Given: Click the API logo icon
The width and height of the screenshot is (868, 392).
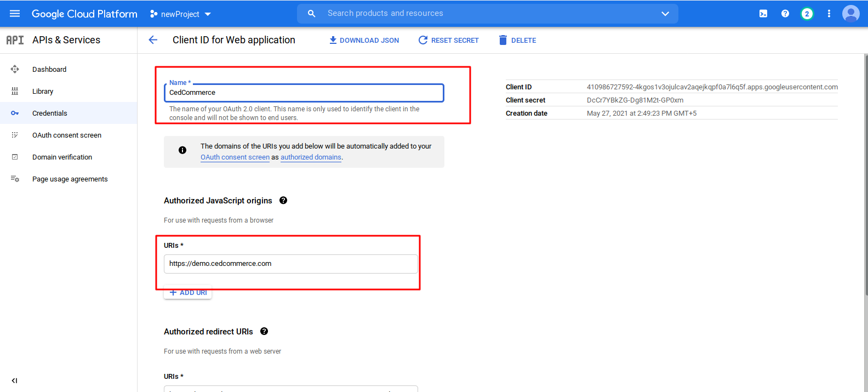Looking at the screenshot, I should tap(15, 40).
